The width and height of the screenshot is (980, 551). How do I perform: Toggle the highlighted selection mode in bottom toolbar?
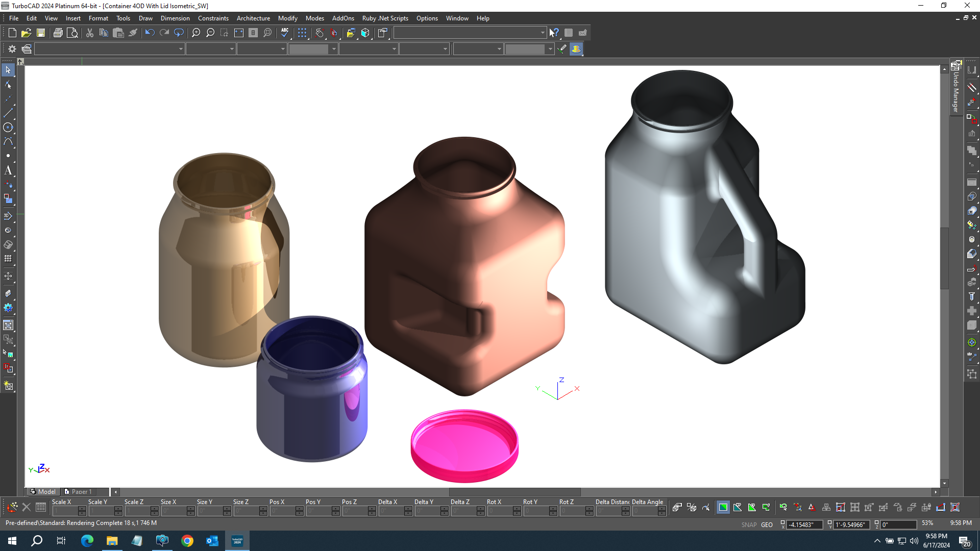tap(723, 507)
